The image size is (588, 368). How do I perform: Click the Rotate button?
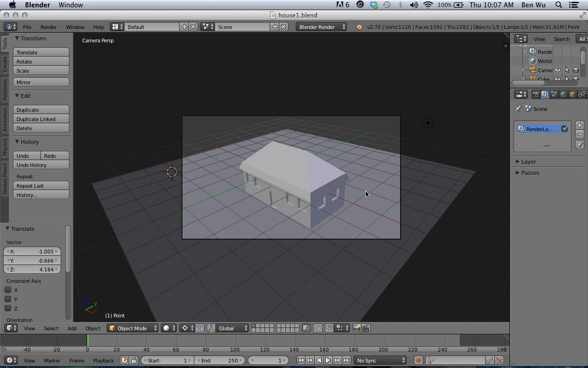click(41, 61)
